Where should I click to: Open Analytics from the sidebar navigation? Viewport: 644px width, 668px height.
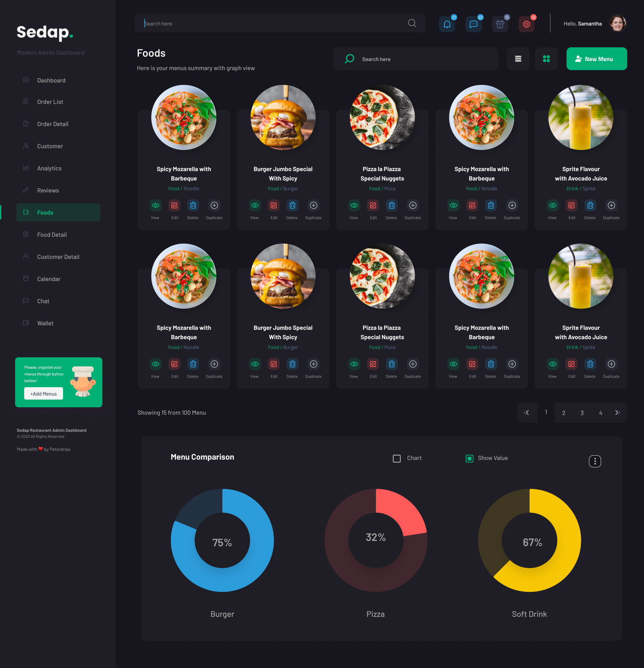click(49, 168)
